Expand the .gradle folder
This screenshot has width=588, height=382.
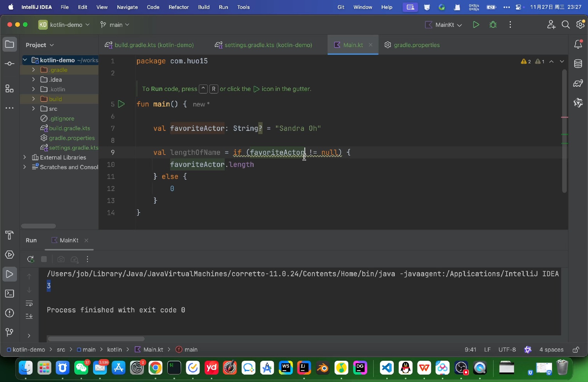pyautogui.click(x=34, y=70)
